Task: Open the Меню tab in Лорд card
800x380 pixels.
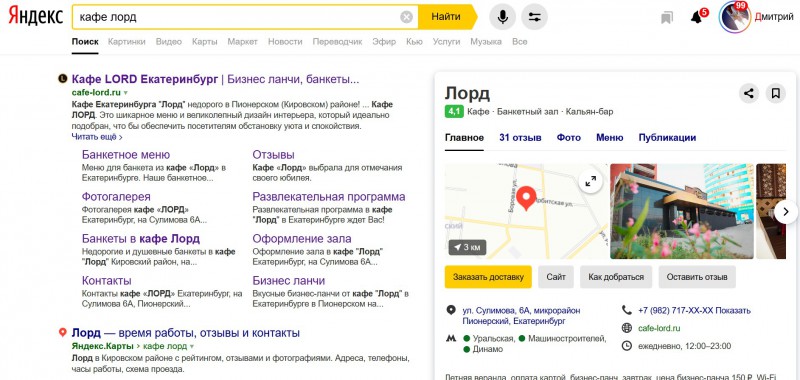Action: tap(610, 138)
